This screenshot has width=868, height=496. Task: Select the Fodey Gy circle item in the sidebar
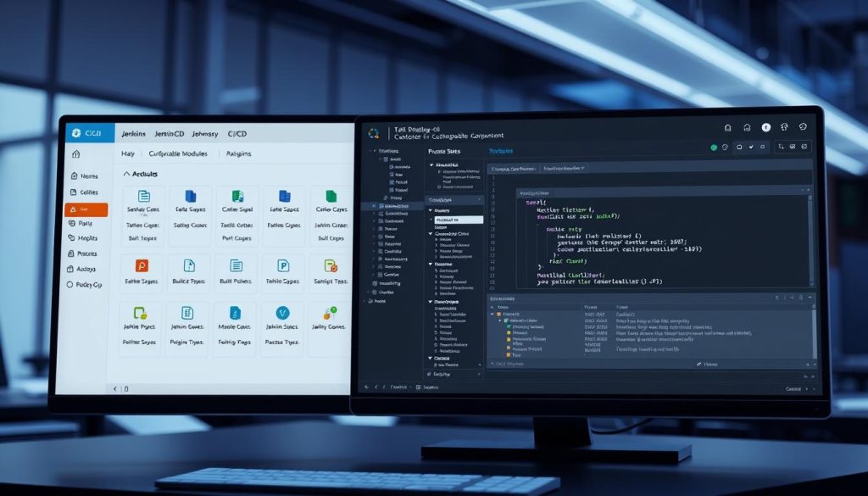[84, 285]
